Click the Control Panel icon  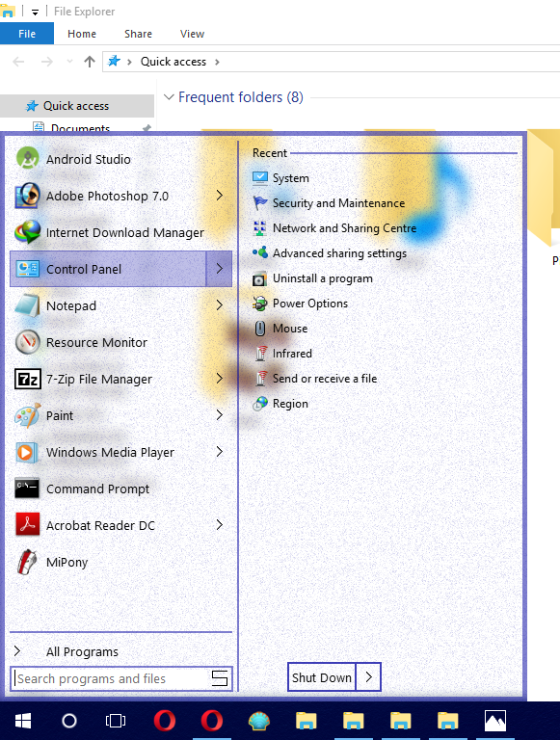28,269
